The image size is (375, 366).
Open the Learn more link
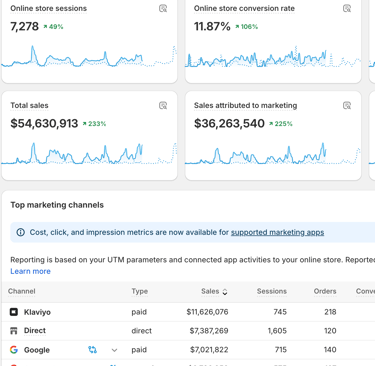click(x=30, y=271)
